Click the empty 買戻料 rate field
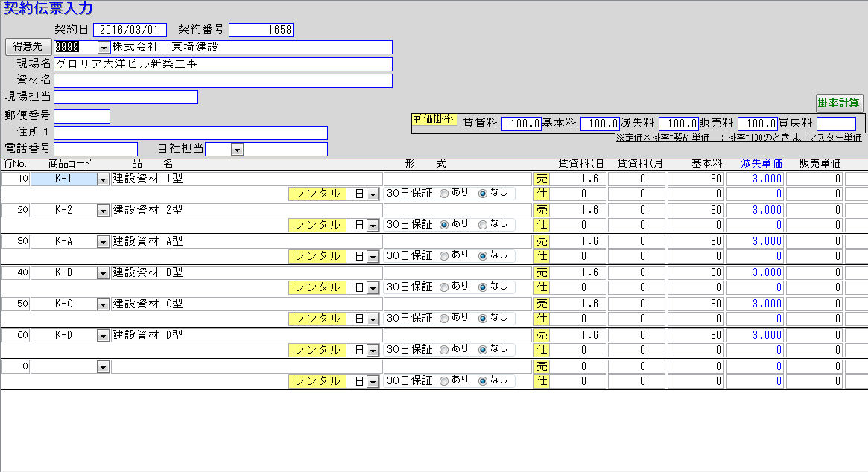Screen dimensions: 868x472 pyautogui.click(x=836, y=124)
